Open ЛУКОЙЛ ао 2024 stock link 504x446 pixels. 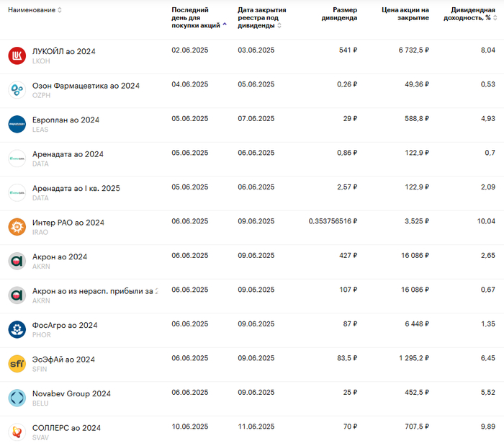pos(63,51)
